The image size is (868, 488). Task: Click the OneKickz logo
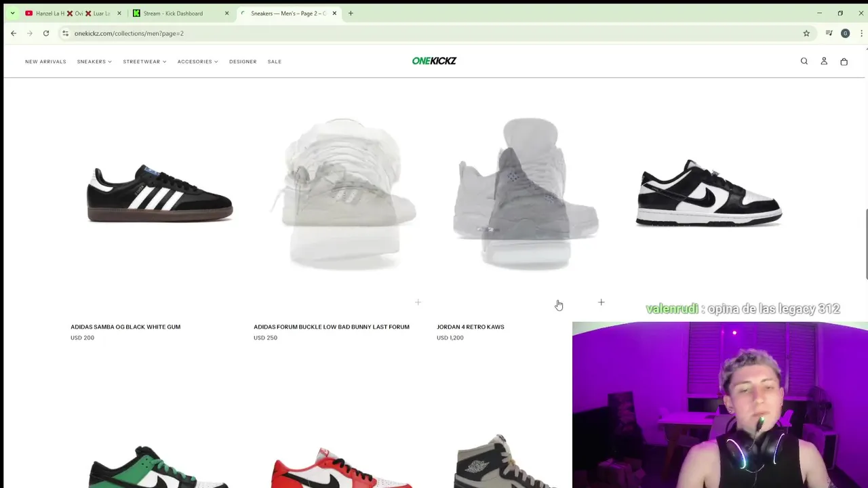click(x=434, y=61)
